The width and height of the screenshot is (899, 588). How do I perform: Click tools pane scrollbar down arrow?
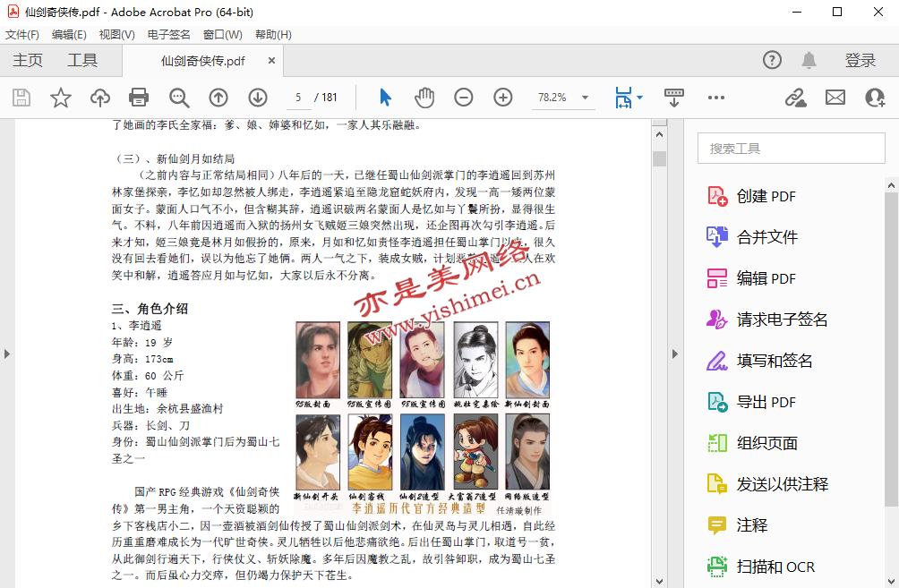[891, 581]
